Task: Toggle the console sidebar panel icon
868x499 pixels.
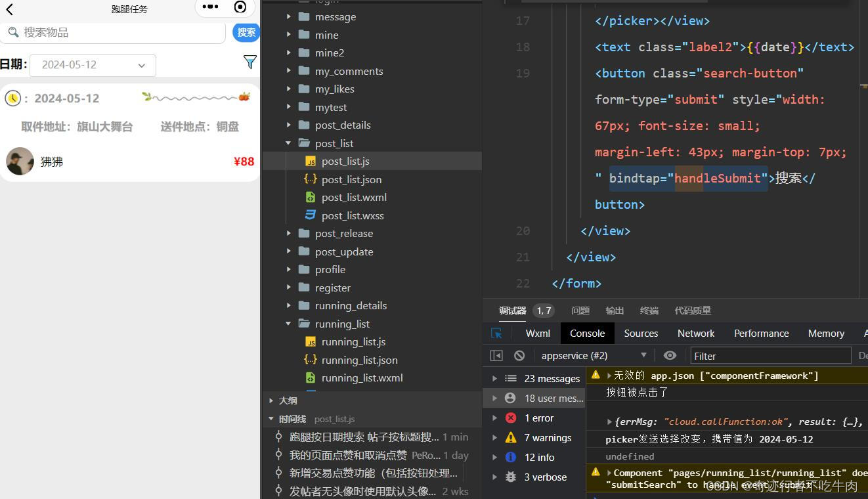Action: (496, 356)
